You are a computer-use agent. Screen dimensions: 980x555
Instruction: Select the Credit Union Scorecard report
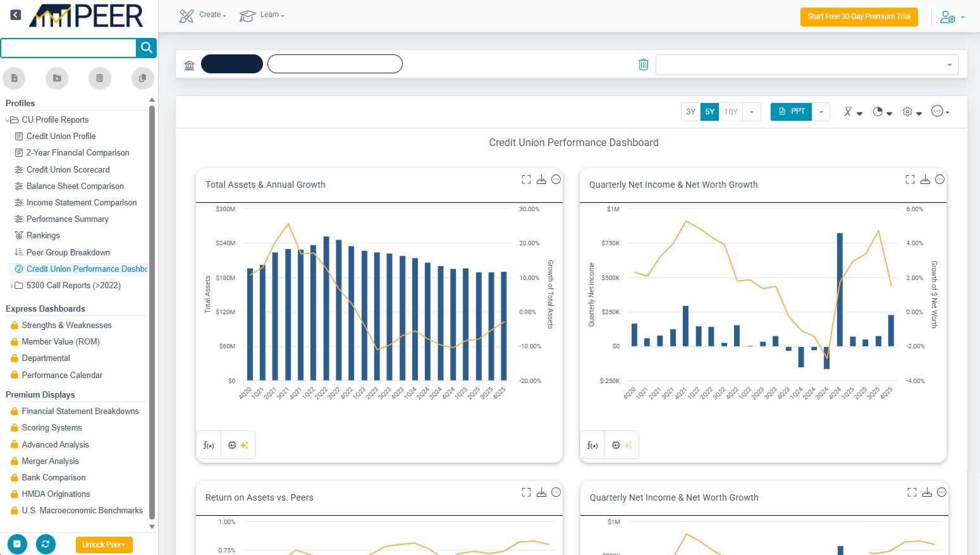pos(67,169)
